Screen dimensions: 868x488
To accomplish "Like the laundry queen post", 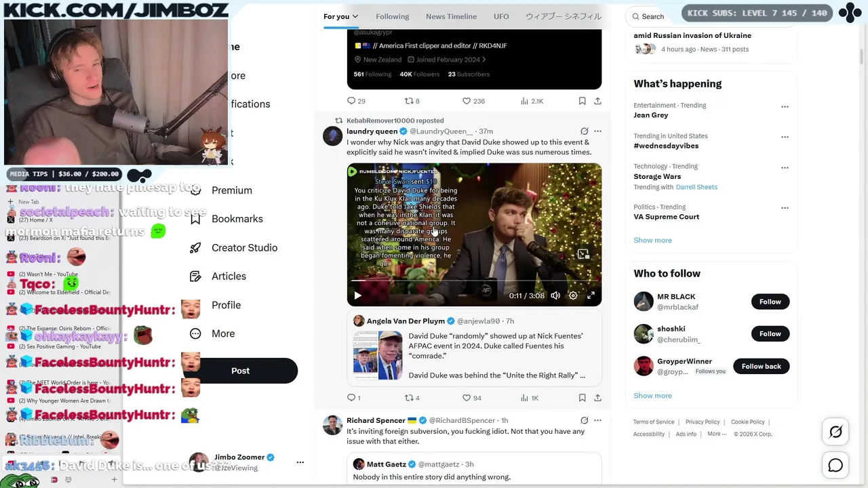I will point(467,398).
